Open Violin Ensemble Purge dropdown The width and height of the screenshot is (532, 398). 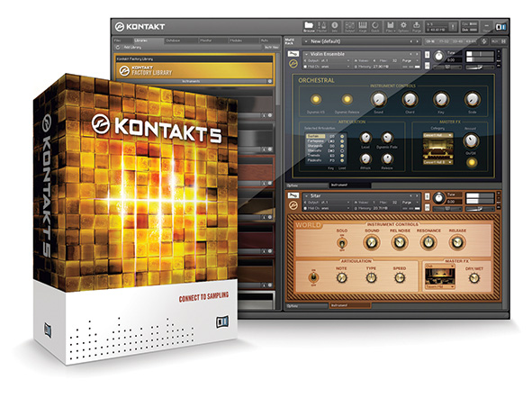tap(410, 60)
